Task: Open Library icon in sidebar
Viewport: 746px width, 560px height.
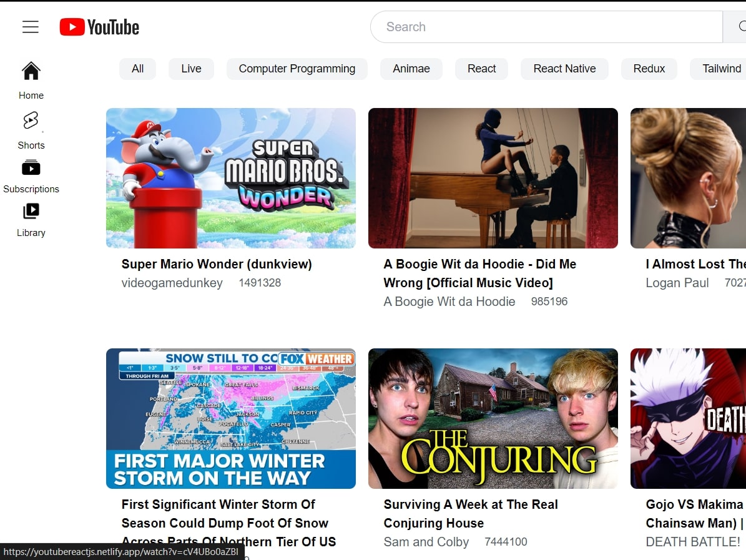Action: point(31,212)
